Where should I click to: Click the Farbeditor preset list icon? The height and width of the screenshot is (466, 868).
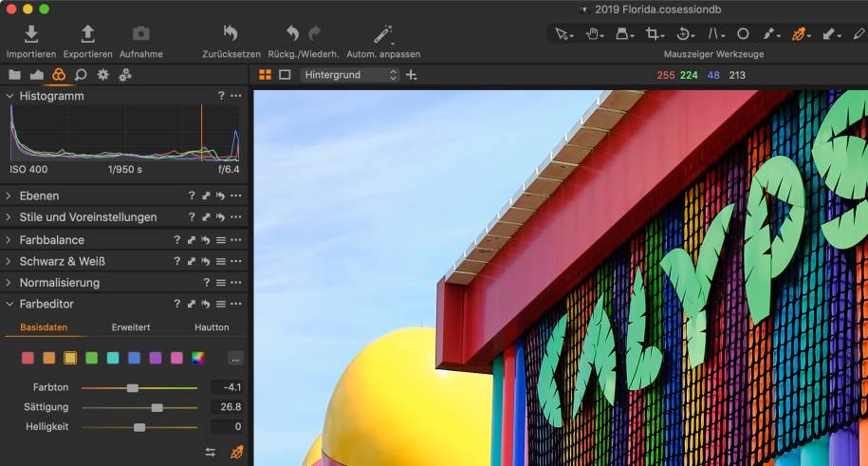point(220,305)
